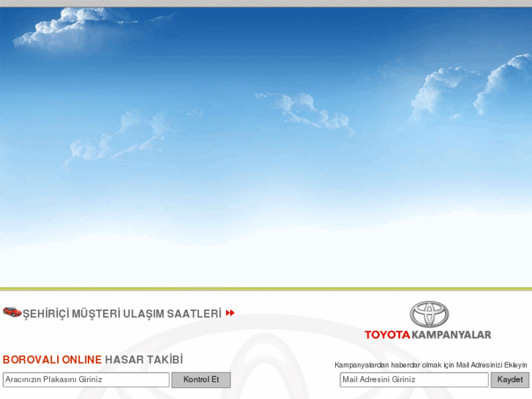Viewport: 532px width, 399px height.
Task: Click the Kontrol Et button
Action: pos(201,380)
